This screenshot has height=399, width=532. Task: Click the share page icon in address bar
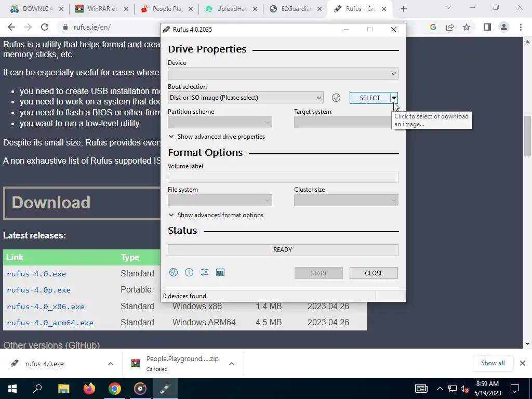pos(450,27)
